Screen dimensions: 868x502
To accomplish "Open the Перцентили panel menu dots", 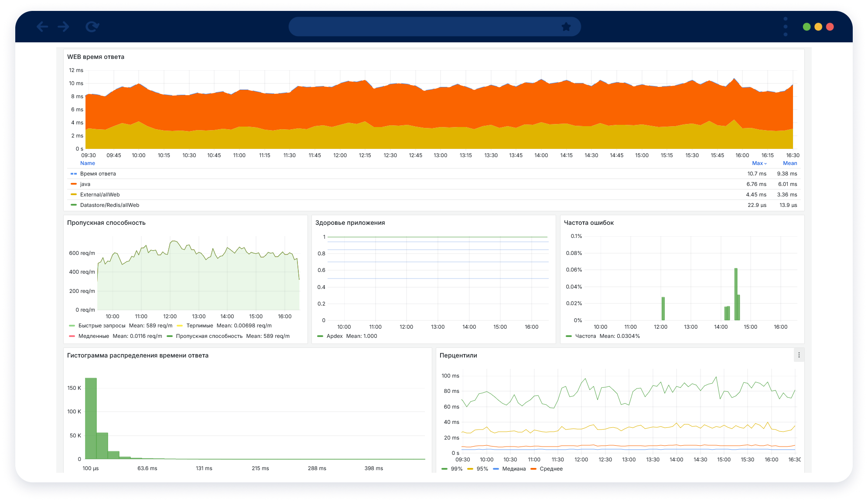I will (x=799, y=355).
